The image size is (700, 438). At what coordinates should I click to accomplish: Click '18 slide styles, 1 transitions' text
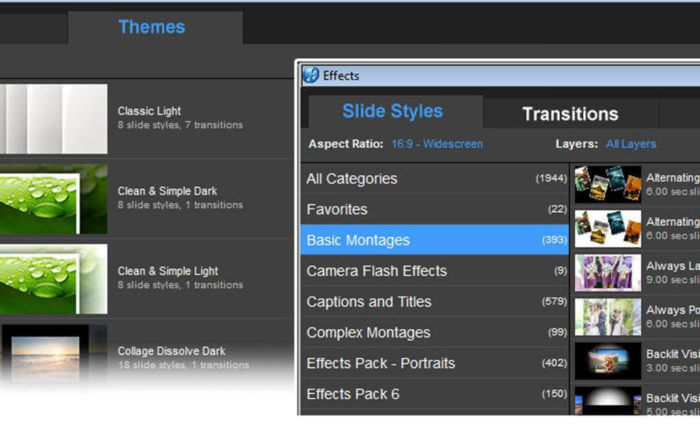point(183,365)
